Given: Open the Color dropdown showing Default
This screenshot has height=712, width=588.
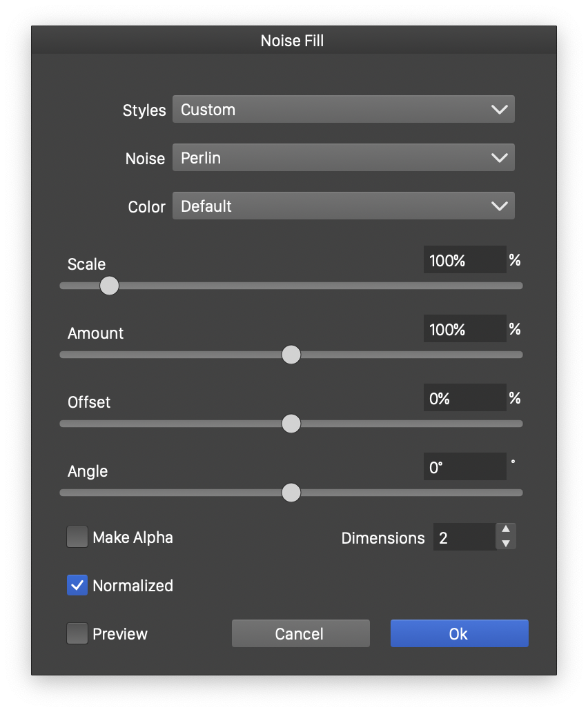Looking at the screenshot, I should [343, 206].
